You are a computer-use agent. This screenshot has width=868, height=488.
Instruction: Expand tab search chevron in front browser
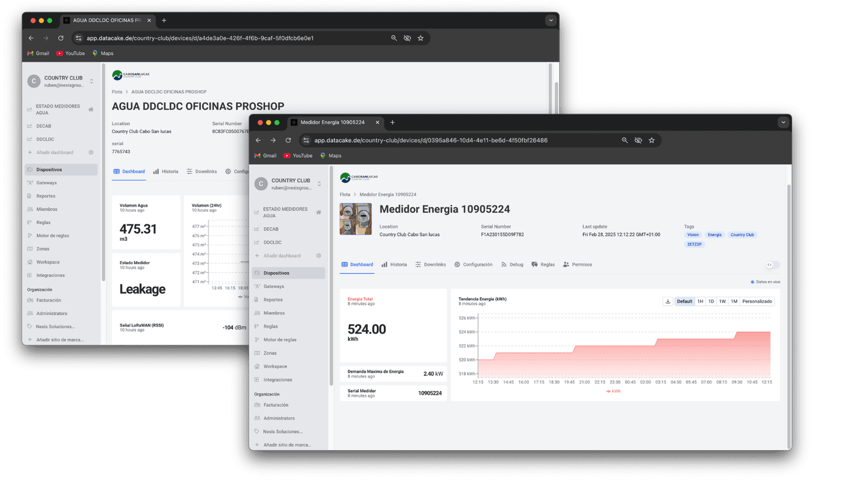[x=783, y=122]
